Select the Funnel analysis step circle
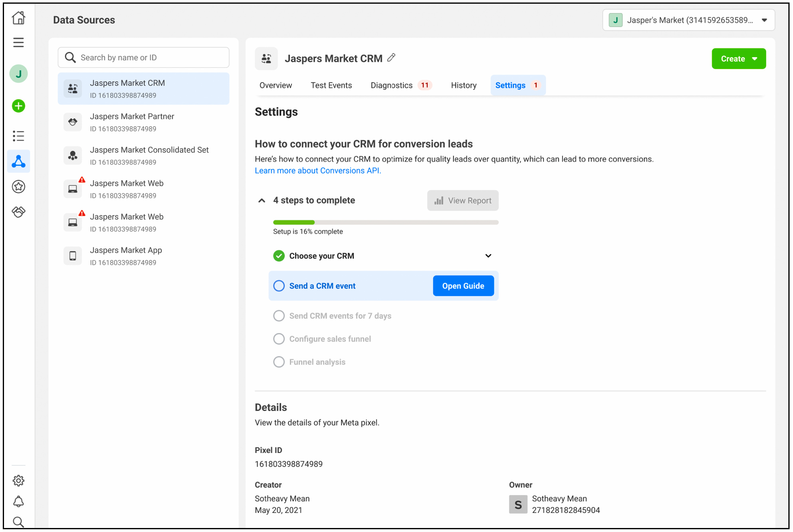The width and height of the screenshot is (793, 532). [279, 362]
